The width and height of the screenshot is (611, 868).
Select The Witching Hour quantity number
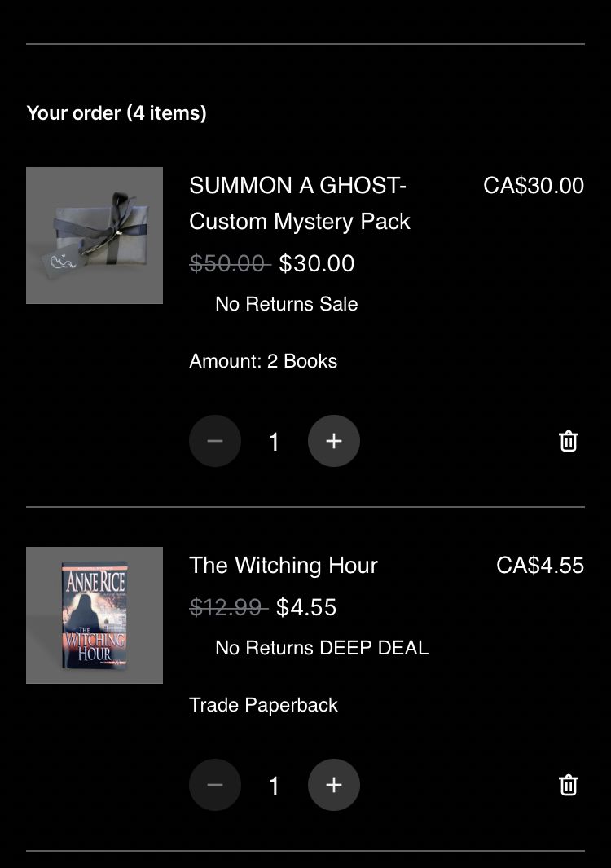275,786
